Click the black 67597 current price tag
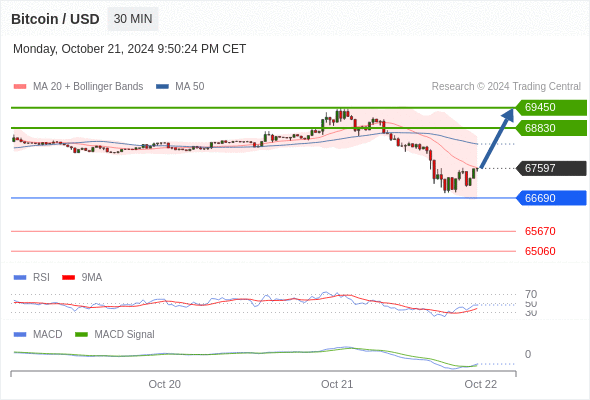Image resolution: width=590 pixels, height=400 pixels. (551, 168)
